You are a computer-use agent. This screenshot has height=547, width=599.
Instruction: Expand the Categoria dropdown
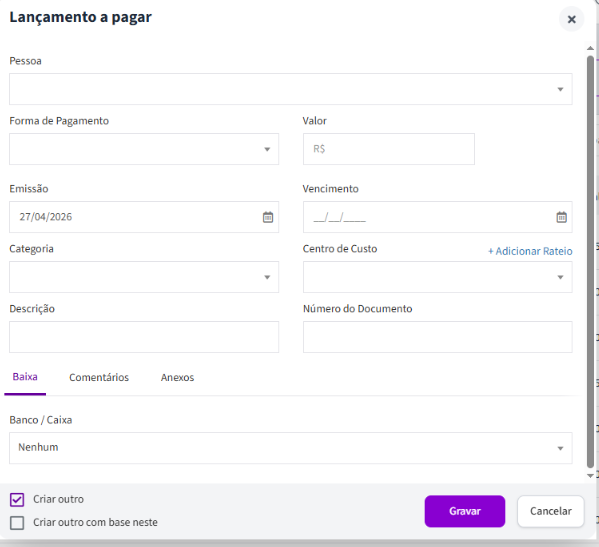pyautogui.click(x=144, y=277)
